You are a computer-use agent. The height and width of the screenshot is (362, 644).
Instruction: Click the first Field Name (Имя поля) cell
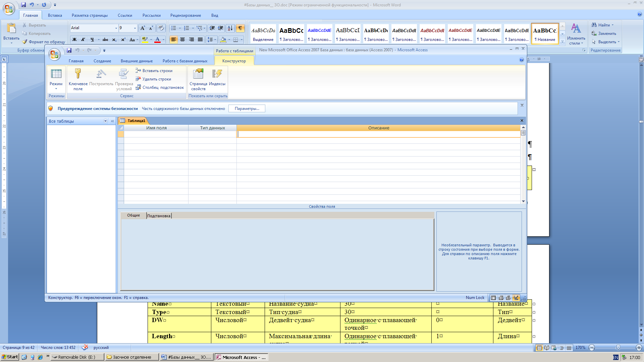point(156,134)
